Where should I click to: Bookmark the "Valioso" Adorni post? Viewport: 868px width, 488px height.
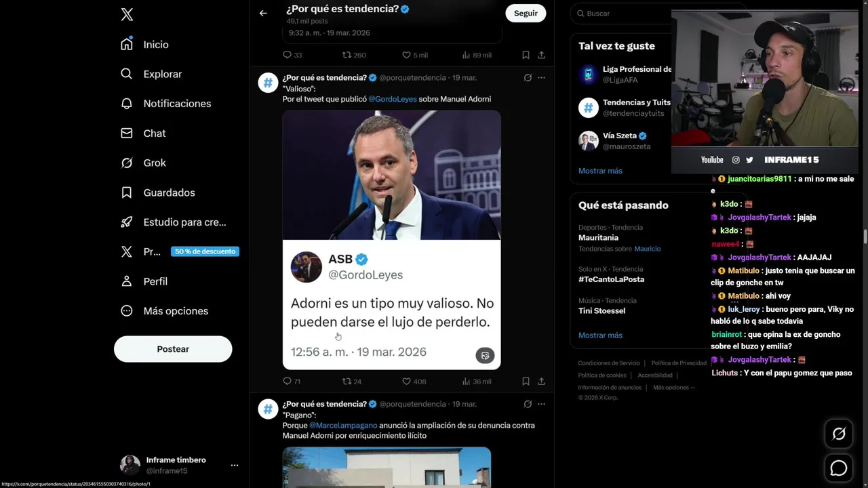click(526, 382)
